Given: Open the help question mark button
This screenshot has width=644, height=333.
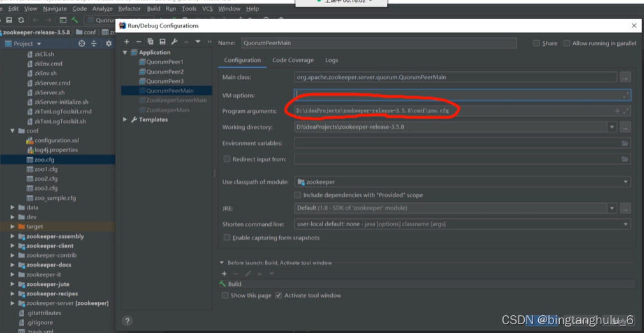Looking at the screenshot, I should click(x=127, y=321).
